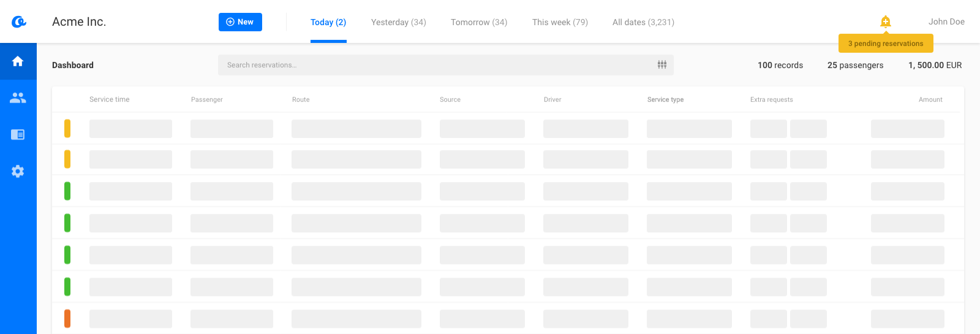This screenshot has width=980, height=334.
Task: Sort by Service type column header
Action: click(665, 99)
